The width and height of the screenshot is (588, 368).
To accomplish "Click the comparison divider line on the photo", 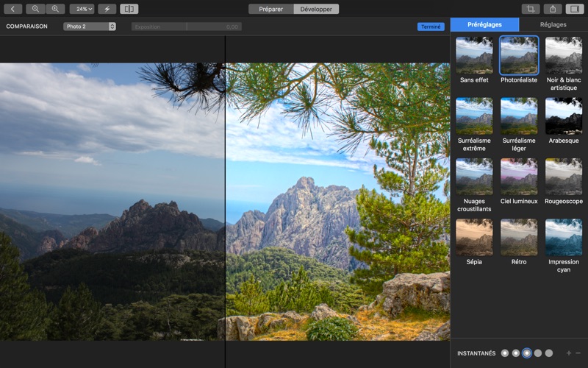I will coord(225,202).
